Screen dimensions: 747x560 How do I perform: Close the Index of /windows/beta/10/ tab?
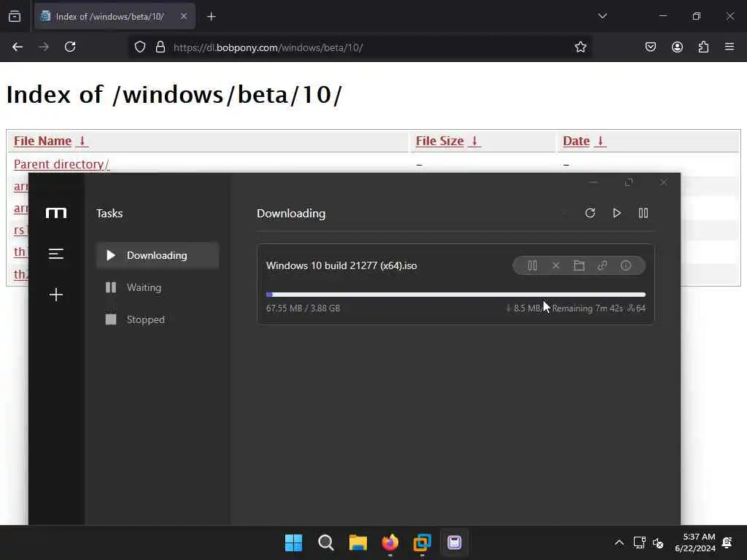[x=184, y=17]
